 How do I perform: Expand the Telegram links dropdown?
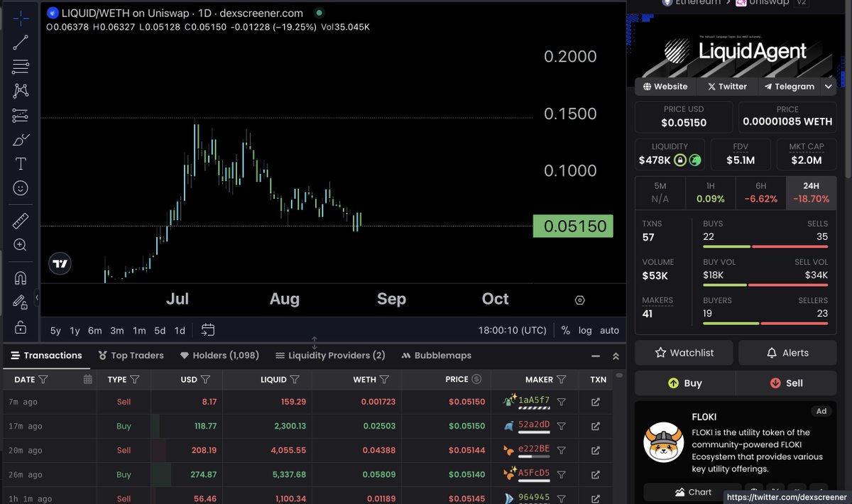coord(828,86)
